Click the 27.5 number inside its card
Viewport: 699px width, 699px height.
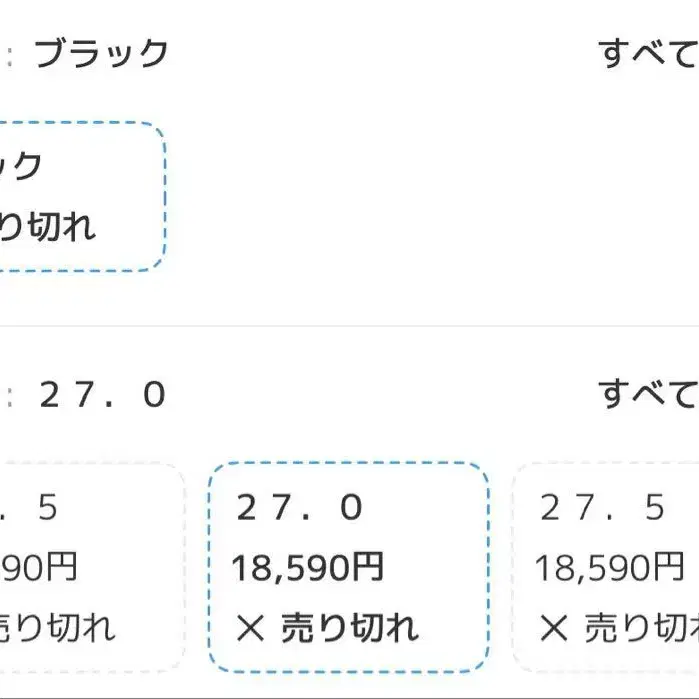click(x=602, y=508)
